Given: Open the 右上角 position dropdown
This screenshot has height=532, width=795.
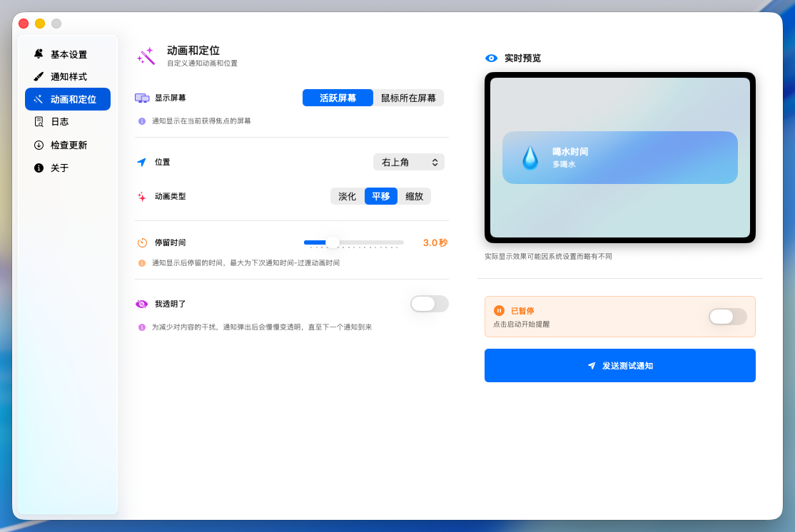Looking at the screenshot, I should 408,162.
